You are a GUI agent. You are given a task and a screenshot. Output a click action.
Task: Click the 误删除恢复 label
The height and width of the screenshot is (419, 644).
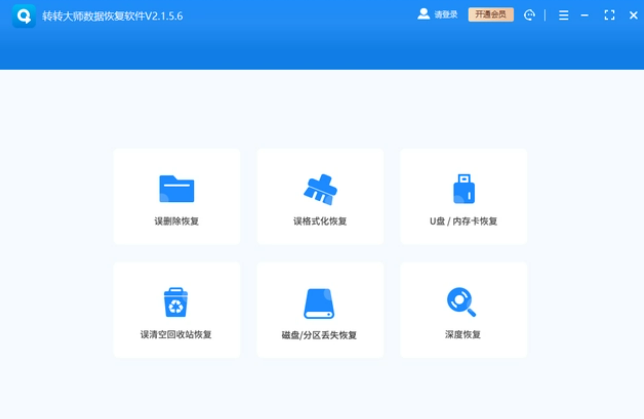[x=177, y=221]
